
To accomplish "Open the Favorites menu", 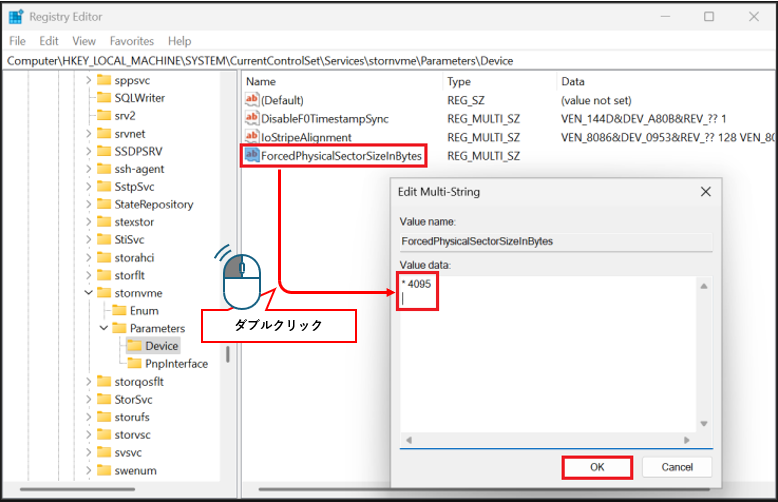I will pyautogui.click(x=131, y=41).
